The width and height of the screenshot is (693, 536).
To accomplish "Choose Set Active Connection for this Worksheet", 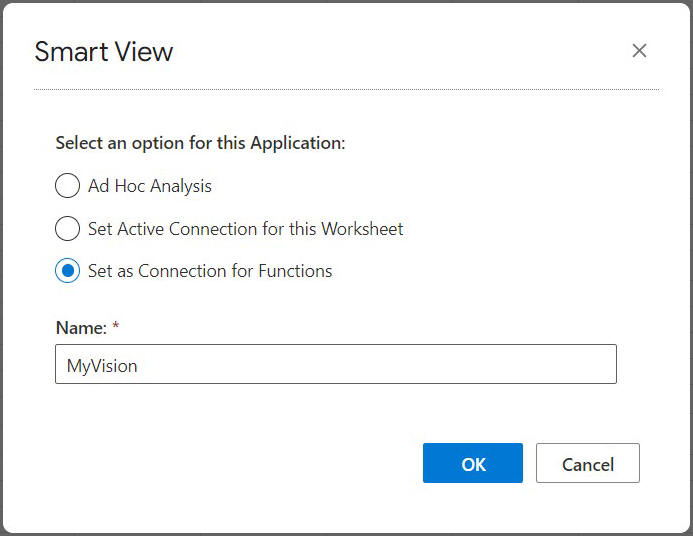I will (x=68, y=229).
